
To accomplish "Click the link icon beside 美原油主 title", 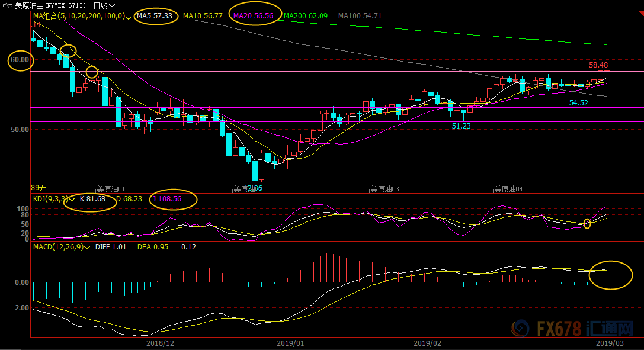I will (7, 5).
